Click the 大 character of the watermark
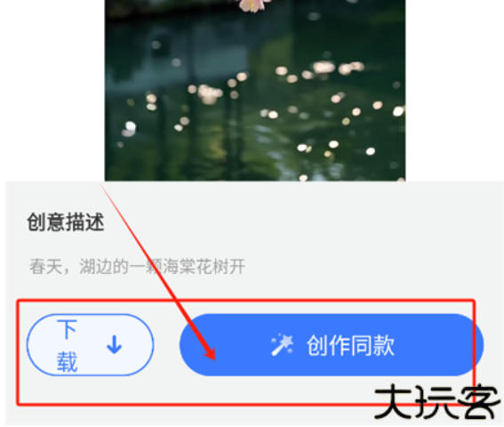This screenshot has width=504, height=427. 394,401
